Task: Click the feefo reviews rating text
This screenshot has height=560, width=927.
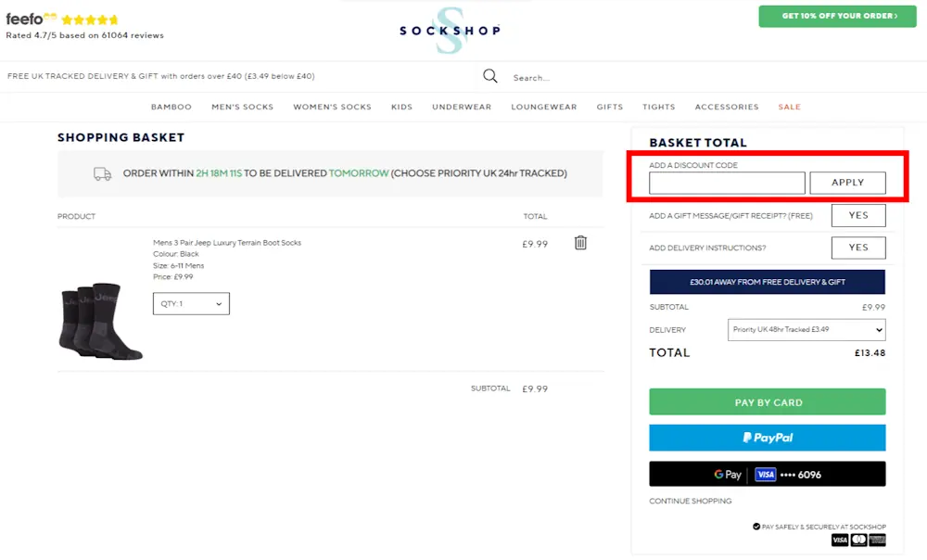Action: (84, 35)
